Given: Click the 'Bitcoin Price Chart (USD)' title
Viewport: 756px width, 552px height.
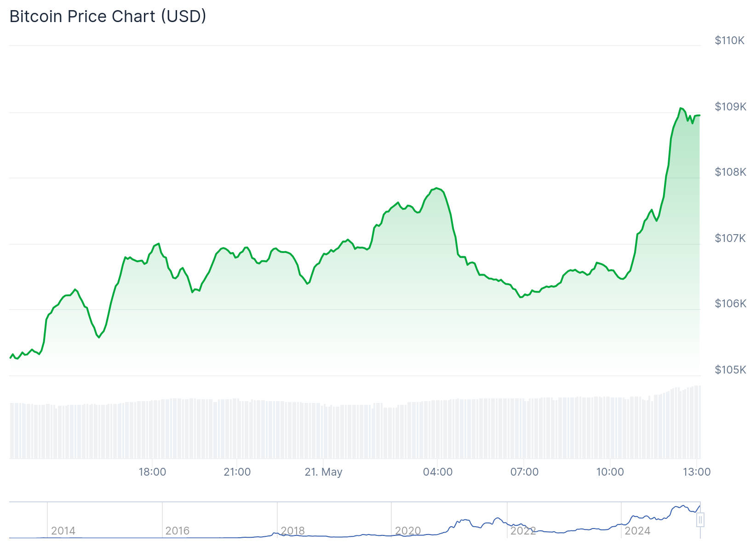Looking at the screenshot, I should [108, 17].
